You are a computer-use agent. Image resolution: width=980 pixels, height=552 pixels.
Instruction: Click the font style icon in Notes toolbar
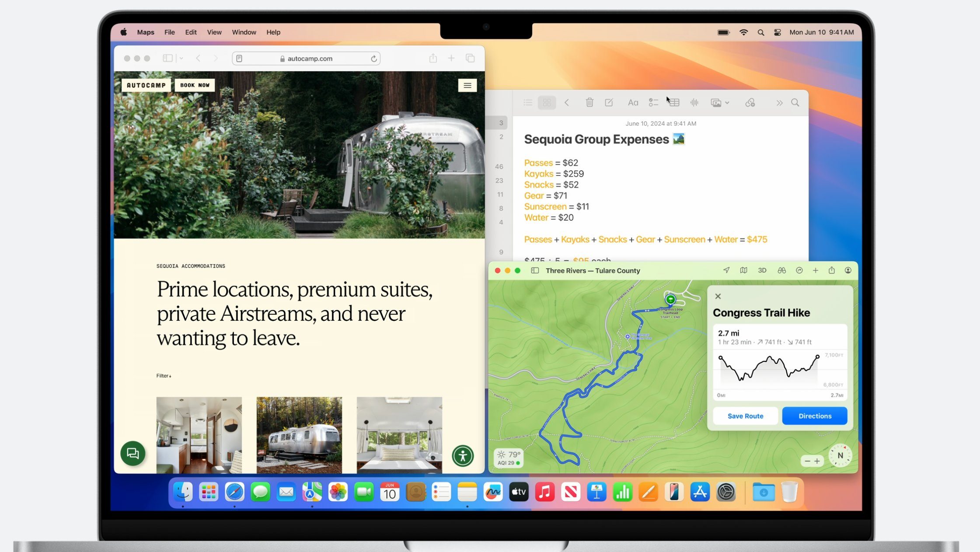coord(633,102)
